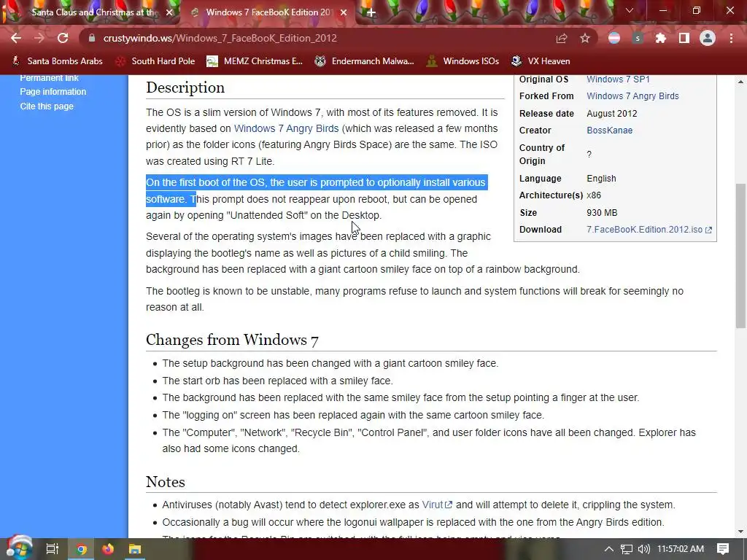Image resolution: width=747 pixels, height=560 pixels.
Task: Download 7.FaceBooK.Edition.2012.iso link
Action: [649, 230]
